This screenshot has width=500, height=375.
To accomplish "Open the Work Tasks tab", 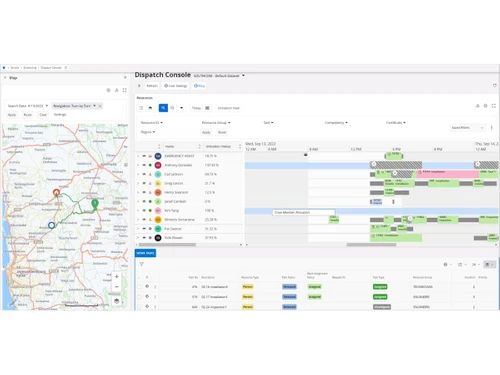I will click(x=145, y=253).
